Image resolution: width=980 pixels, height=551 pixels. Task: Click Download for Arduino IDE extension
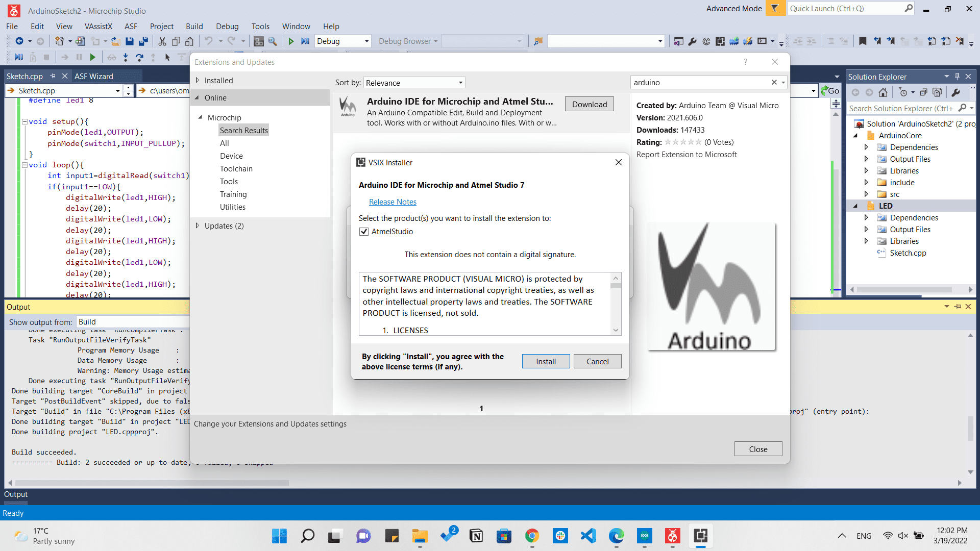pos(590,104)
